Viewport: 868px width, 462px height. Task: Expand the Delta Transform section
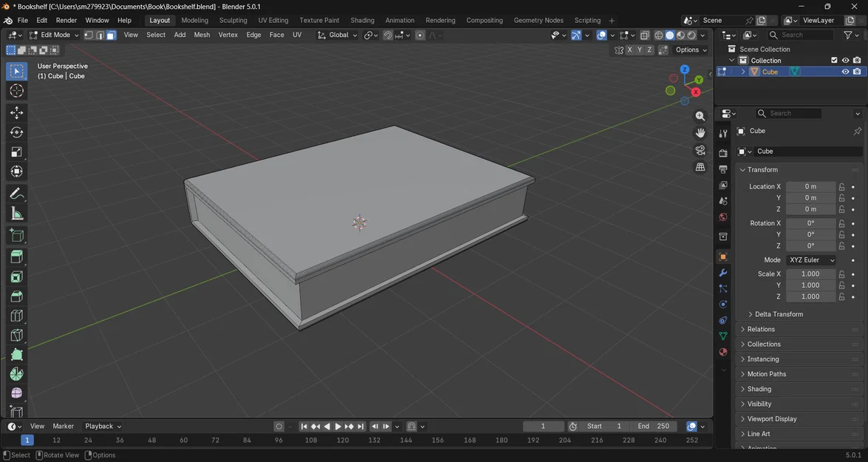click(x=778, y=314)
